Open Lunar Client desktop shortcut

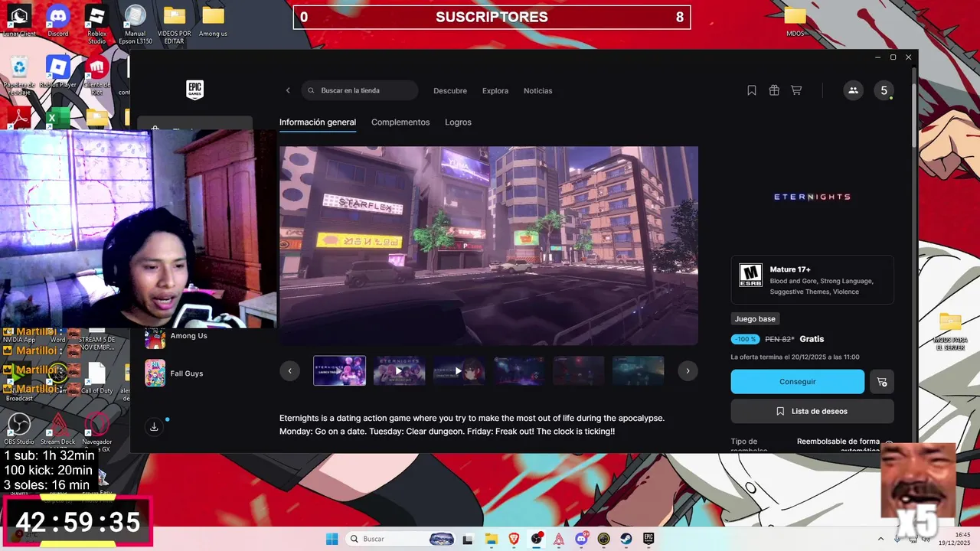(18, 21)
